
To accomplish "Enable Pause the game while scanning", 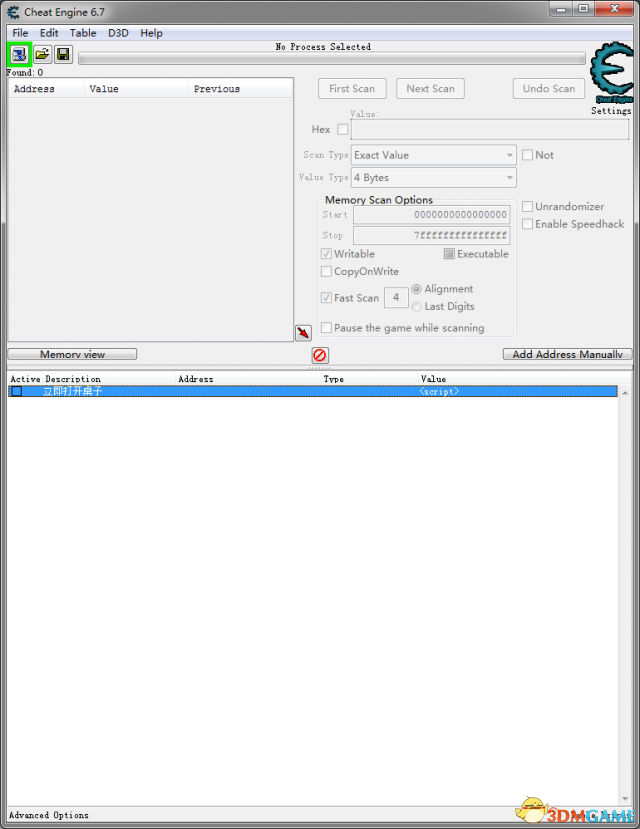I will [x=327, y=328].
